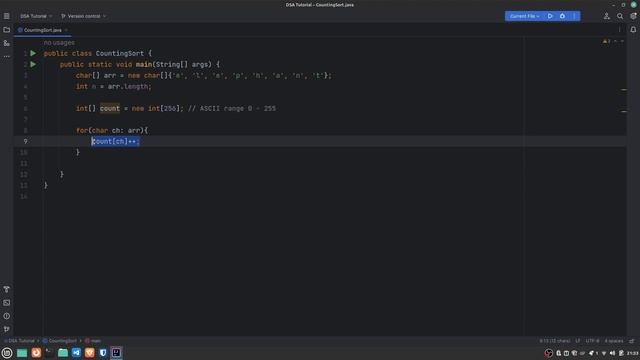Viewport: 640px width, 360px height.
Task: Click the main method breadcrumb
Action: tap(93, 341)
